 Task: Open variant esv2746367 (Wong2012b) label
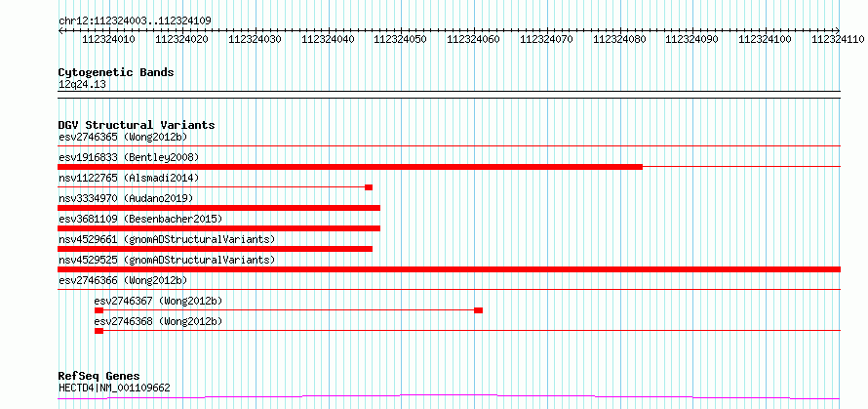(158, 301)
